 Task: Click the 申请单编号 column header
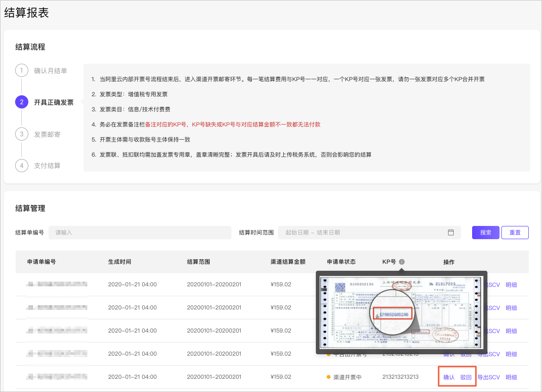(42, 262)
